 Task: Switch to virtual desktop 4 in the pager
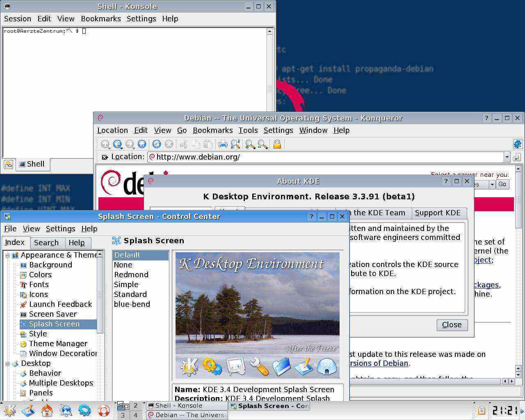(x=135, y=415)
